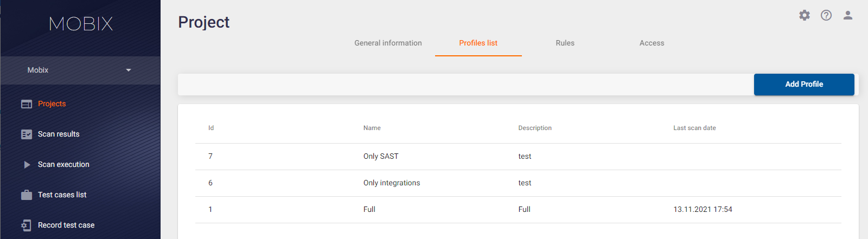Click the Record test case icon
The height and width of the screenshot is (239, 868).
(27, 225)
